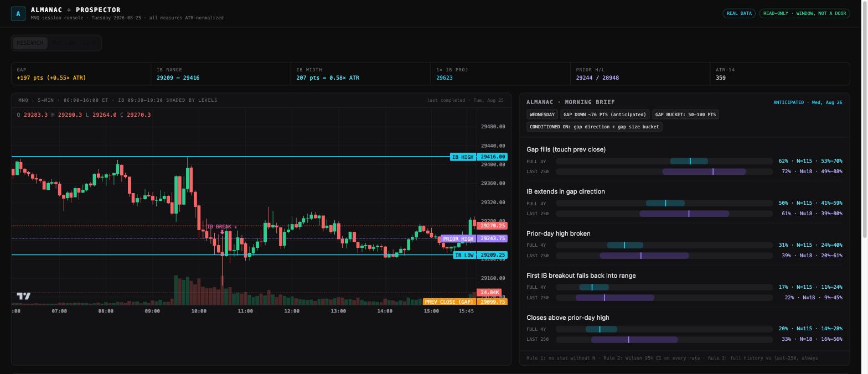This screenshot has height=374, width=868.
Task: Click 'Gap fills (touch prev close)' heading
Action: (566, 149)
